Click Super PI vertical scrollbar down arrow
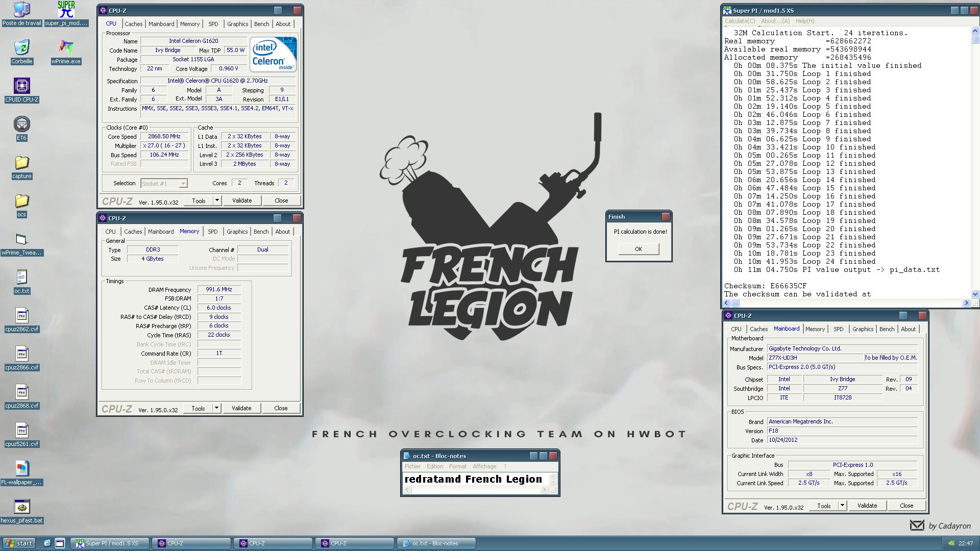 tap(975, 294)
